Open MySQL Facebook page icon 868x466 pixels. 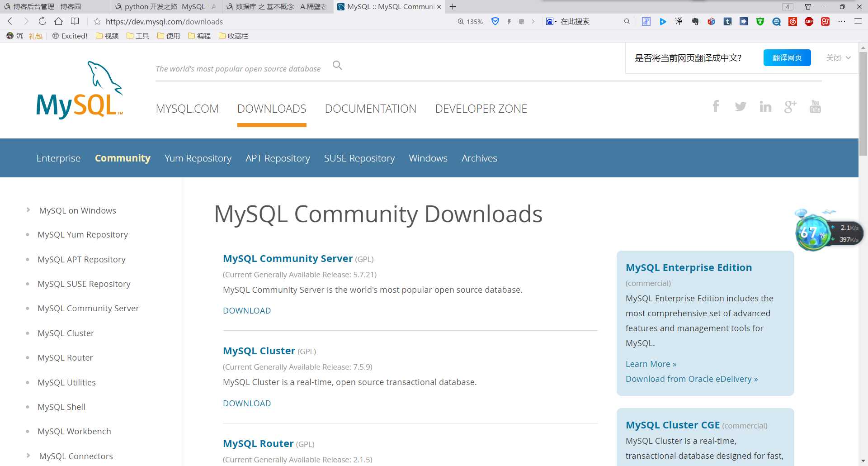[716, 106]
